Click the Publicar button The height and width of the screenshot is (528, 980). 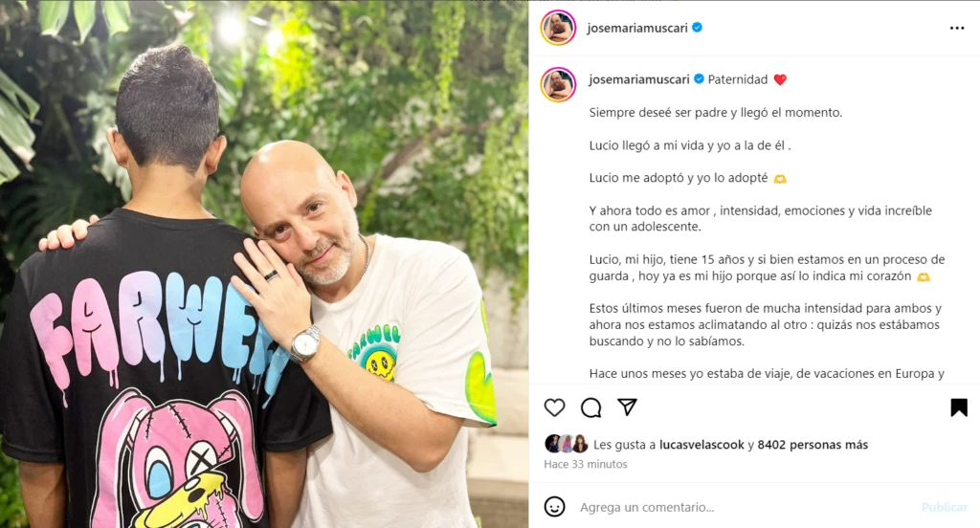click(944, 507)
